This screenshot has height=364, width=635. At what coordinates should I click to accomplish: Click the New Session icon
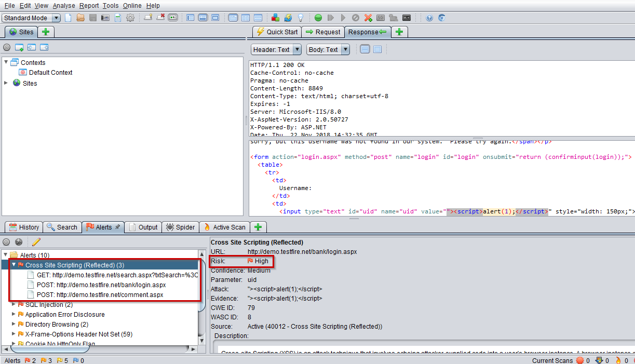[x=67, y=18]
